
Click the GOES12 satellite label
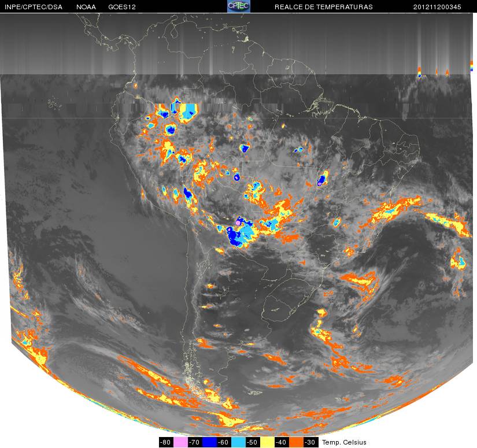pos(122,7)
